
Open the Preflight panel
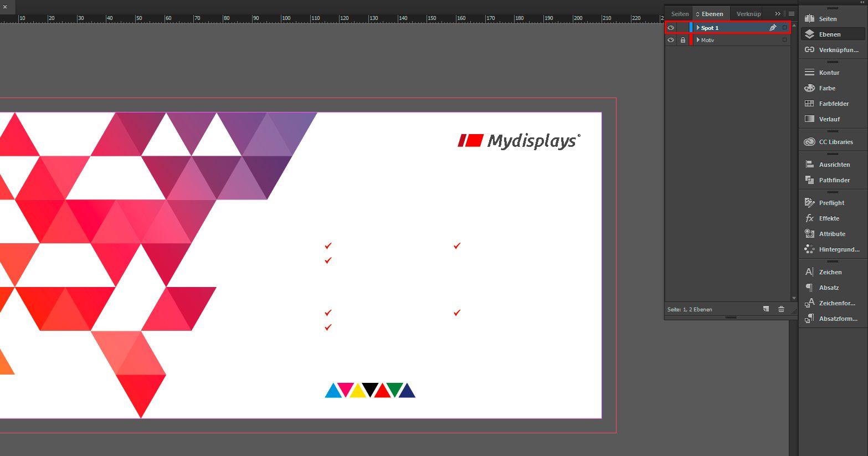pyautogui.click(x=833, y=203)
